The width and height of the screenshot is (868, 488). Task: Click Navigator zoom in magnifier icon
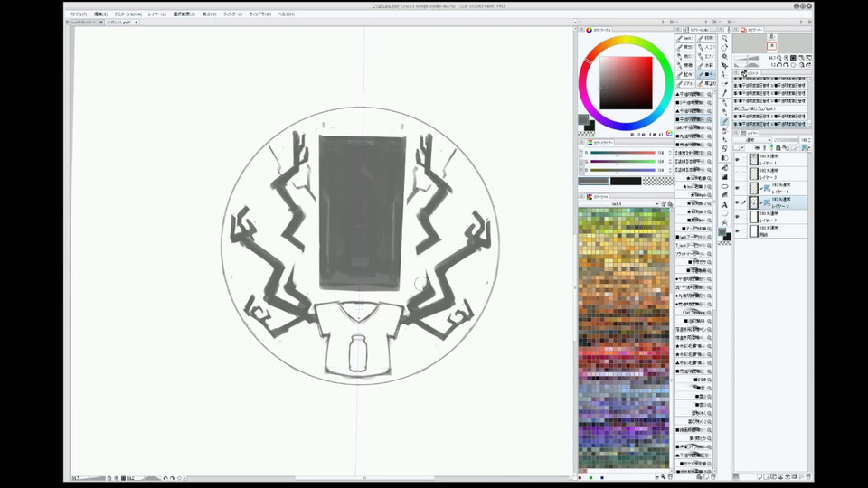(786, 58)
